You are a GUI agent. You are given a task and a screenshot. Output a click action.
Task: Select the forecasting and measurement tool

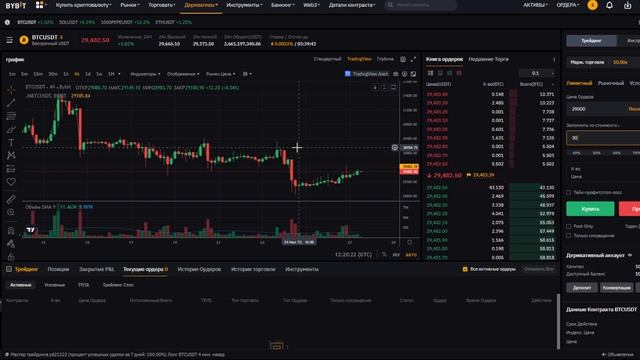pyautogui.click(x=11, y=169)
